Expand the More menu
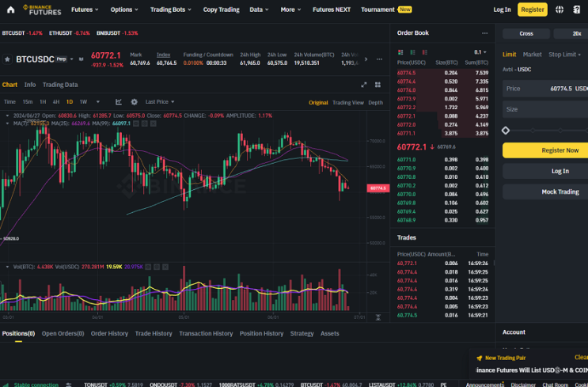This screenshot has height=387, width=588. [x=290, y=9]
